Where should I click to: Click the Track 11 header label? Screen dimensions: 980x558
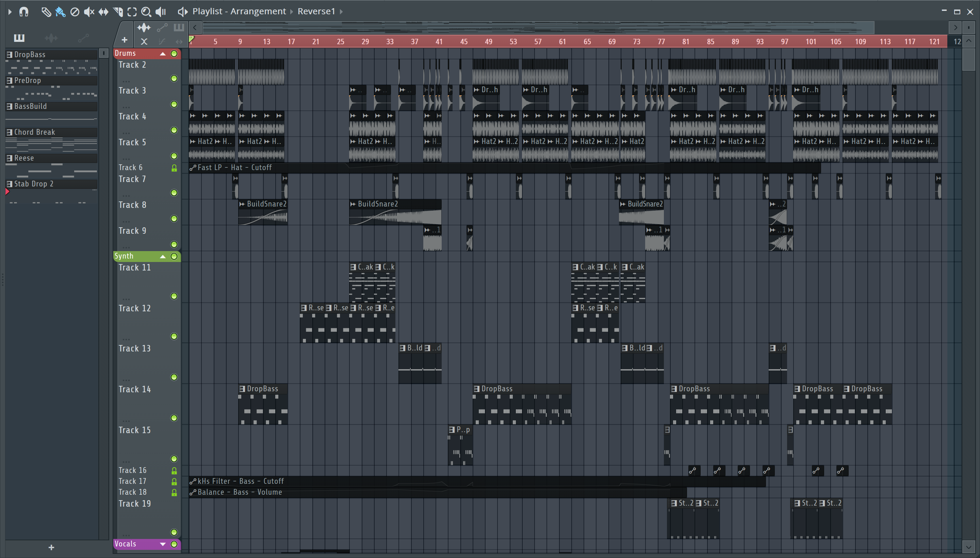click(x=134, y=267)
